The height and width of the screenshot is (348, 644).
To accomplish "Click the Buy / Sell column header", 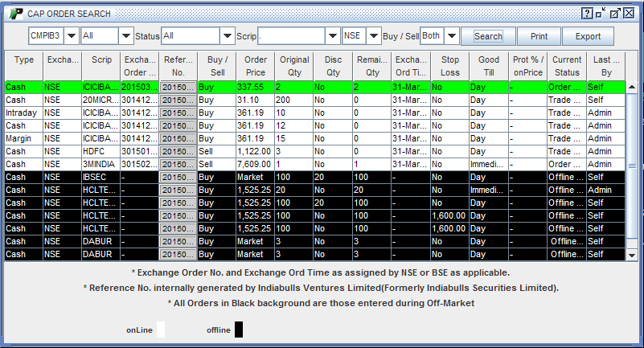I will click(217, 66).
